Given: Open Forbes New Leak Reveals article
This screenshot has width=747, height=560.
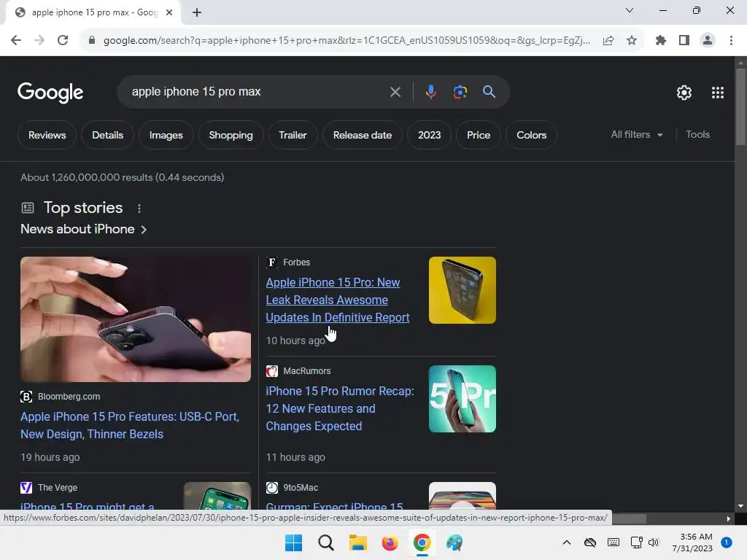Looking at the screenshot, I should coord(337,300).
